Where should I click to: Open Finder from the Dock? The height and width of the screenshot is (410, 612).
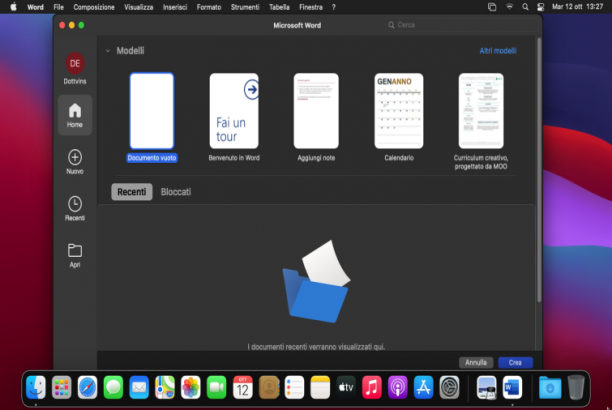(36, 387)
